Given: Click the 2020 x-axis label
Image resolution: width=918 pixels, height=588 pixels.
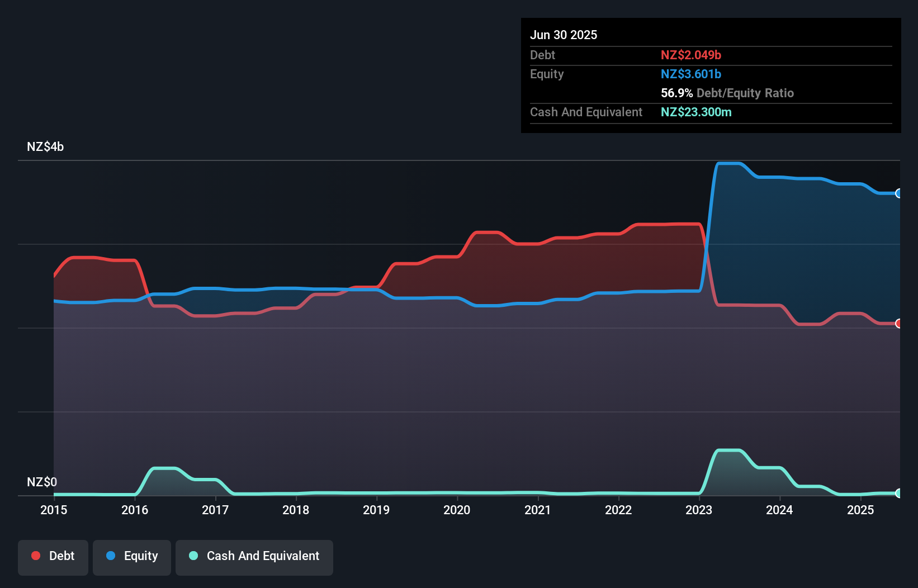Looking at the screenshot, I should (457, 510).
